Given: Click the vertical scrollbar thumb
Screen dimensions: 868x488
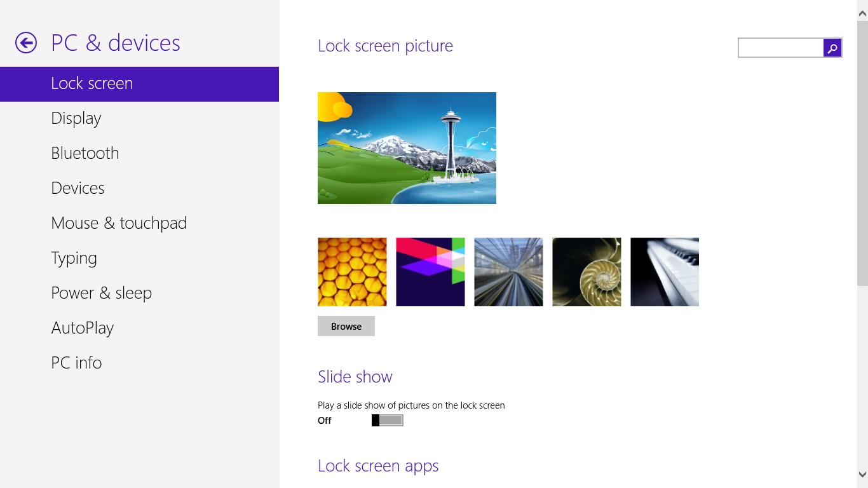Looking at the screenshot, I should pyautogui.click(x=862, y=152).
